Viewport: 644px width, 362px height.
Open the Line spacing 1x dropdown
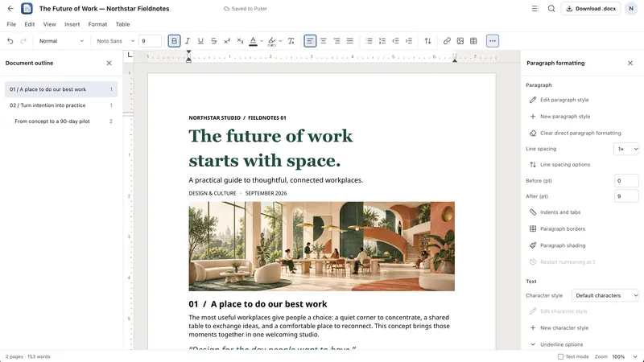[x=626, y=149]
